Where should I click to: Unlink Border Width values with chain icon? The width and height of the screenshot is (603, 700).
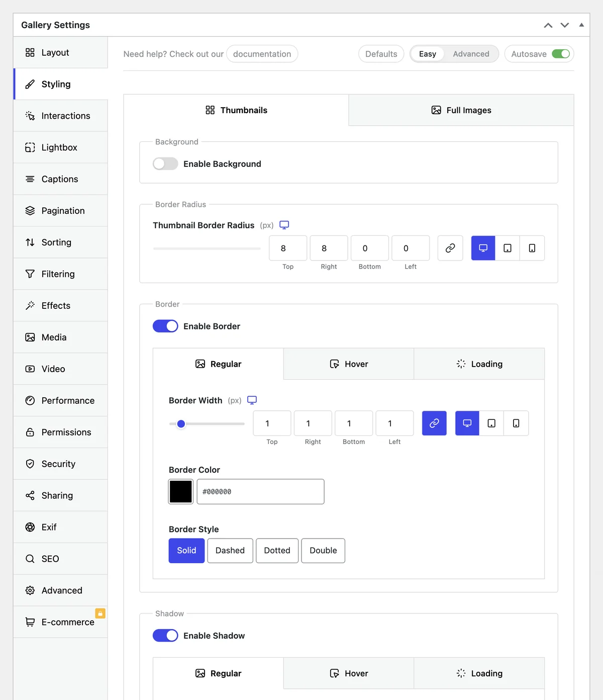coord(434,423)
